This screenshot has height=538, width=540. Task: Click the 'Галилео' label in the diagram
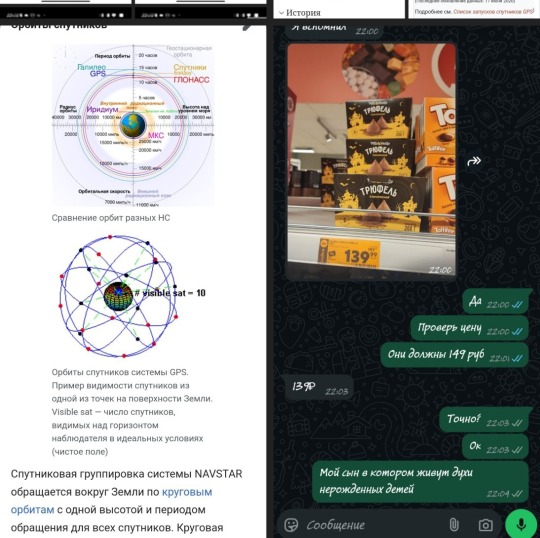(91, 67)
